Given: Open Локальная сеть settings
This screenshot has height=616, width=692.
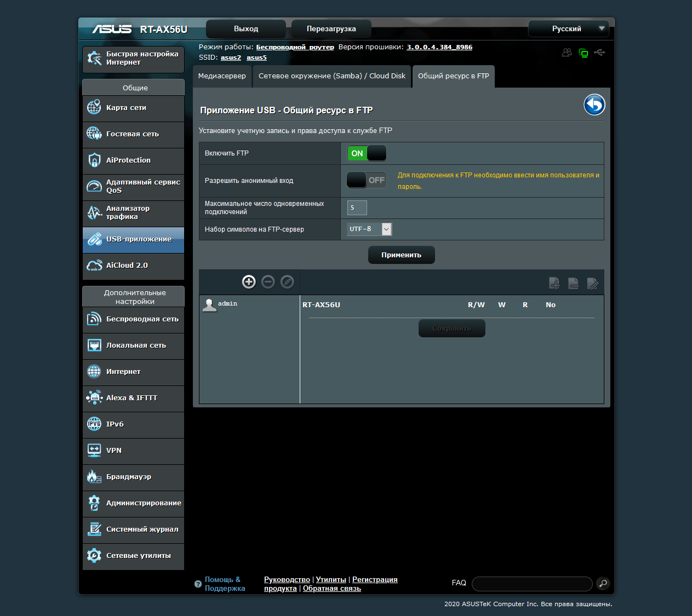Looking at the screenshot, I should [x=133, y=346].
